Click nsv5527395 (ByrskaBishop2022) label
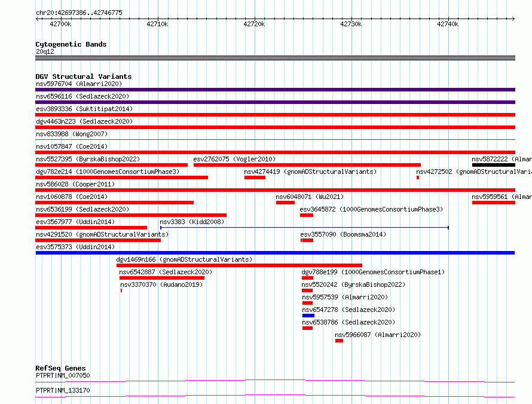The image size is (532, 404). point(88,159)
